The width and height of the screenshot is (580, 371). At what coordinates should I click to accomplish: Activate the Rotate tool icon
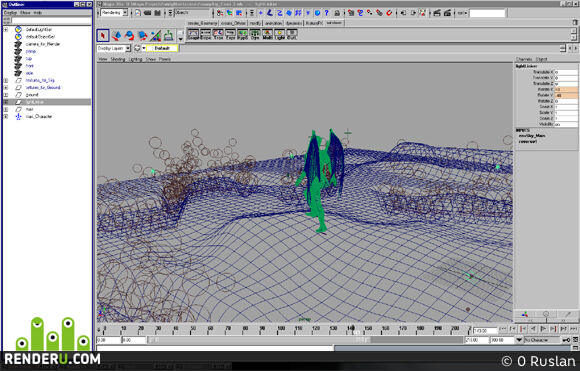[129, 36]
